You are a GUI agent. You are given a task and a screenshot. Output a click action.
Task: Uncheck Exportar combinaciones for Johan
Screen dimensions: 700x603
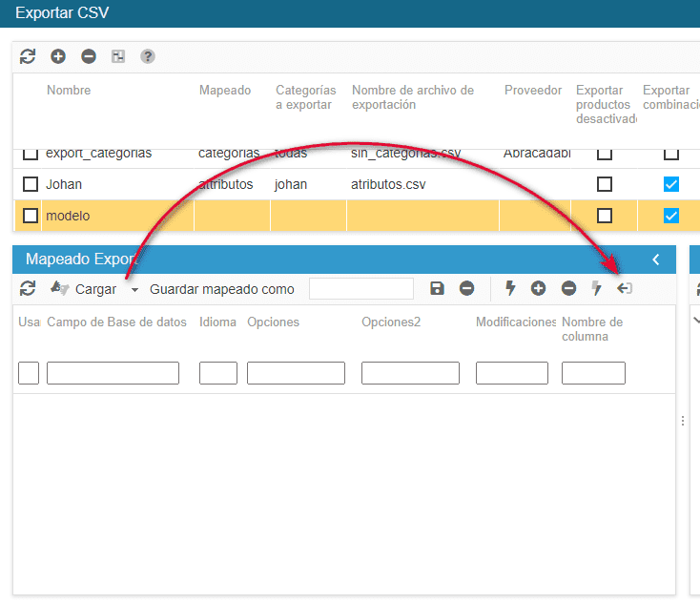click(671, 184)
